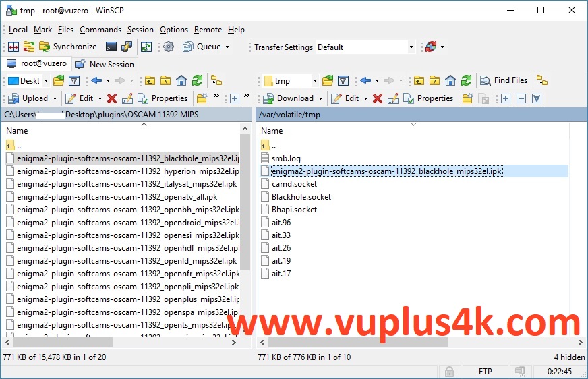Image resolution: width=588 pixels, height=379 pixels.
Task: Open the Transfer Settings Default combo box
Action: click(x=365, y=47)
